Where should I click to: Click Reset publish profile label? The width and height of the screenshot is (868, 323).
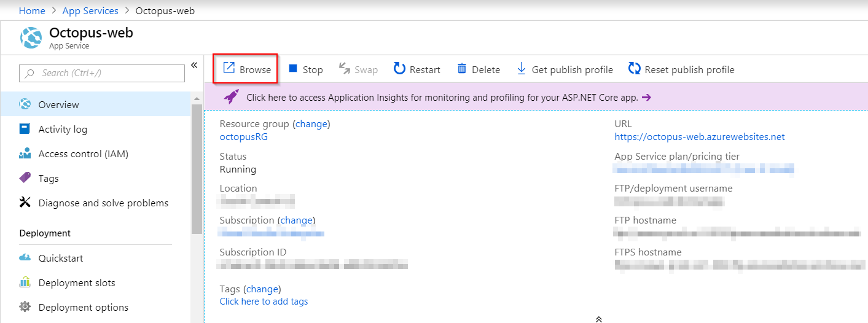pos(689,69)
